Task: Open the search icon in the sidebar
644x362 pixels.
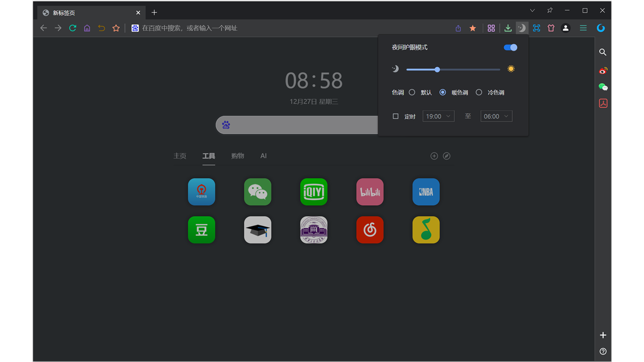Action: click(603, 52)
